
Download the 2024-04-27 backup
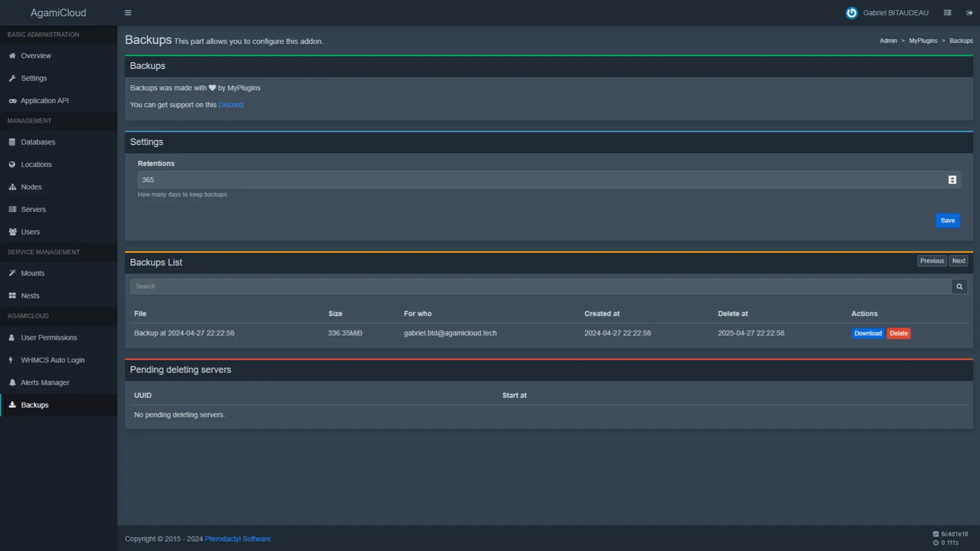pos(868,333)
